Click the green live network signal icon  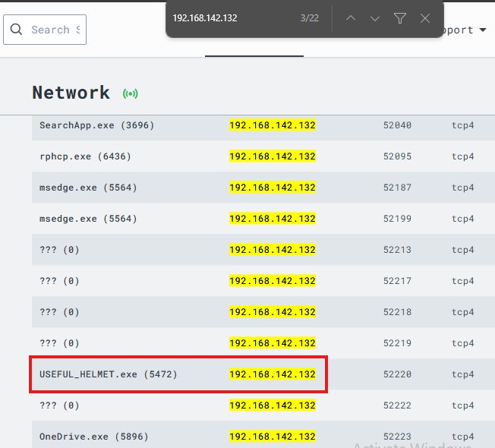pyautogui.click(x=131, y=93)
